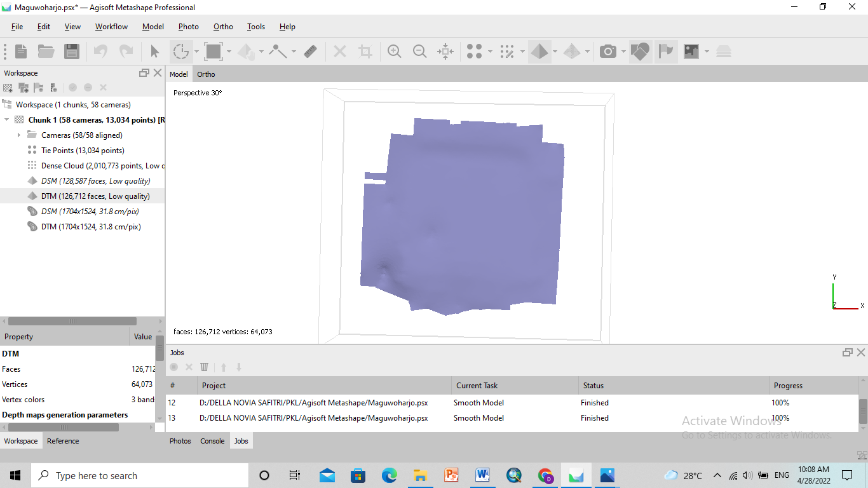Switch to the Photos tab
The width and height of the screenshot is (868, 488).
click(180, 441)
